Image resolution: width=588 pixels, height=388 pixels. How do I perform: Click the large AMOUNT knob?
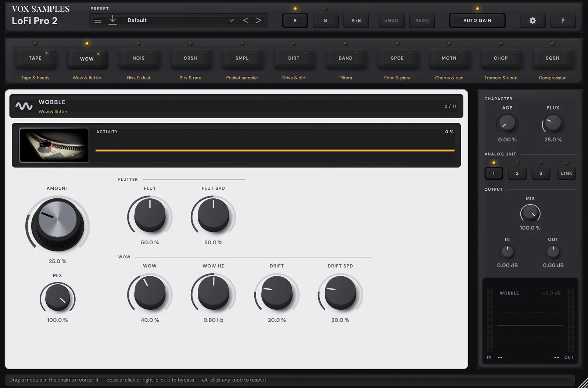[58, 223]
